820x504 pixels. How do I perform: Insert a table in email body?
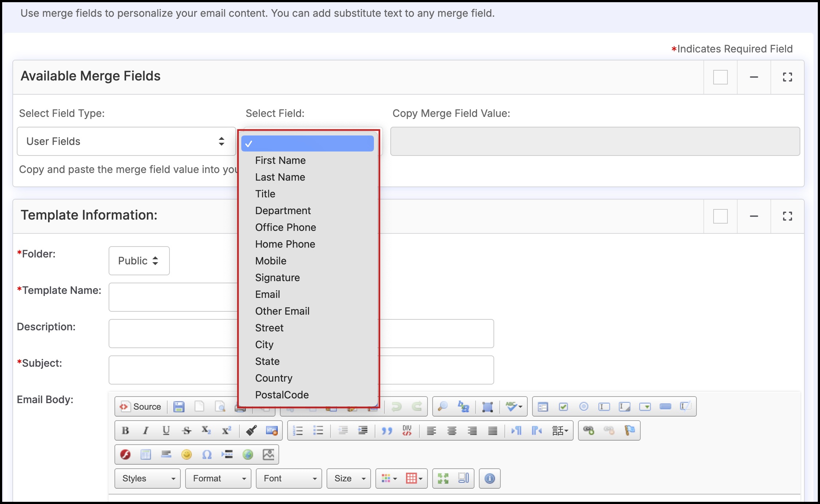tap(146, 454)
